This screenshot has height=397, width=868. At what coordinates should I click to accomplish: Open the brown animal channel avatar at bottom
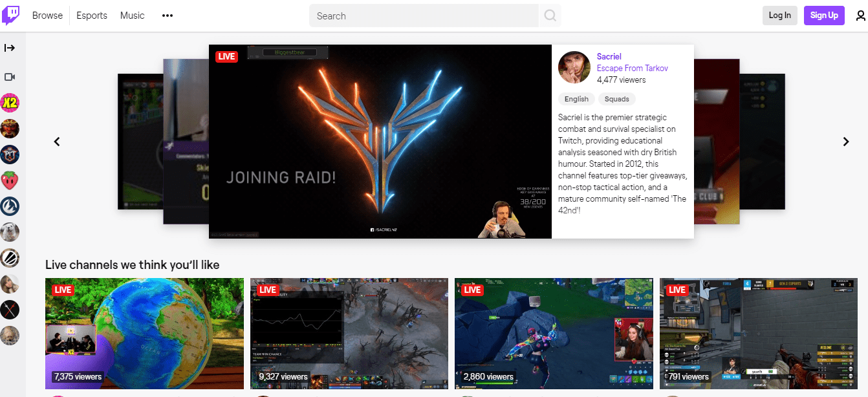coord(10,335)
